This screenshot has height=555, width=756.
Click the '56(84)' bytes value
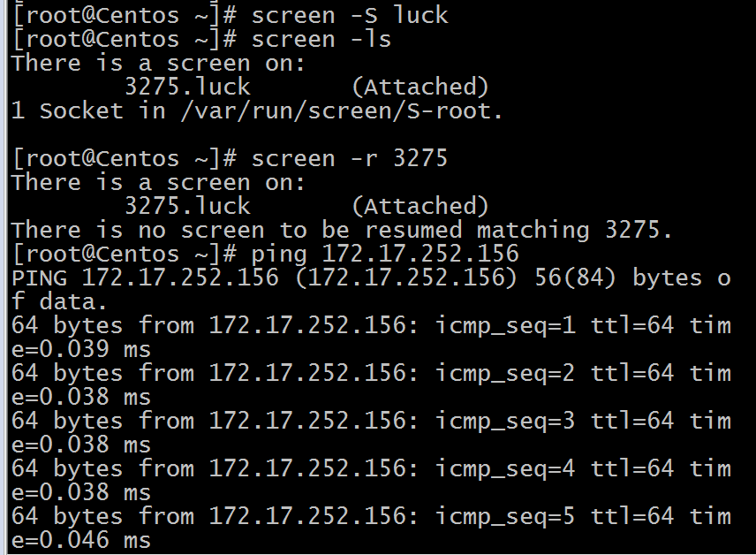point(575,278)
